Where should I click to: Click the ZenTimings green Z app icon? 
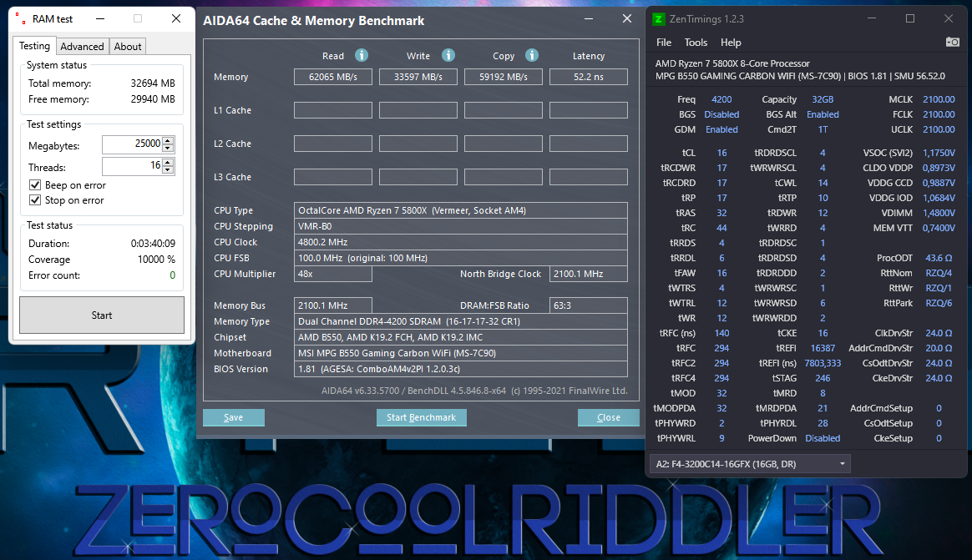tap(658, 19)
